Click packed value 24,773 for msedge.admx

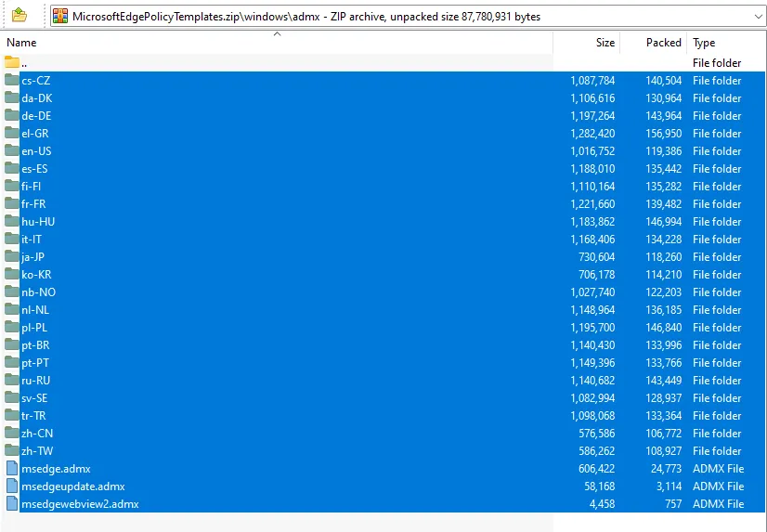pos(666,469)
